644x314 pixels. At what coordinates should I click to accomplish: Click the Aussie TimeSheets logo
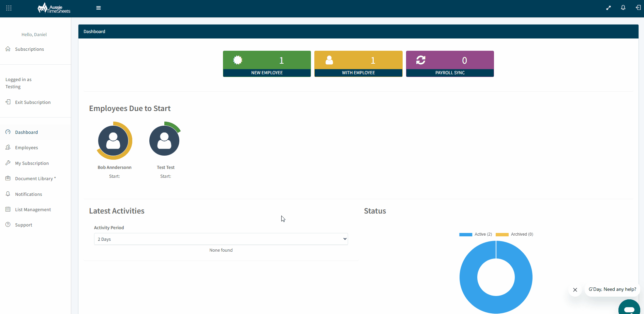tap(54, 8)
